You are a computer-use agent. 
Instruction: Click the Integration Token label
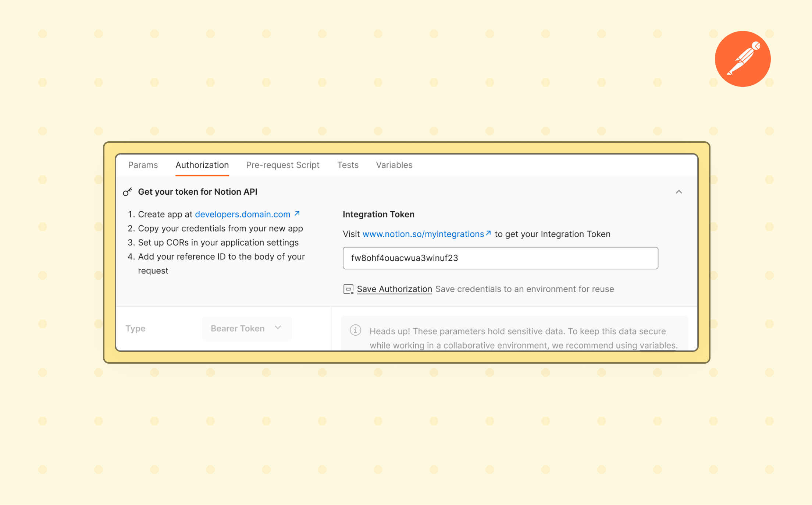point(378,214)
